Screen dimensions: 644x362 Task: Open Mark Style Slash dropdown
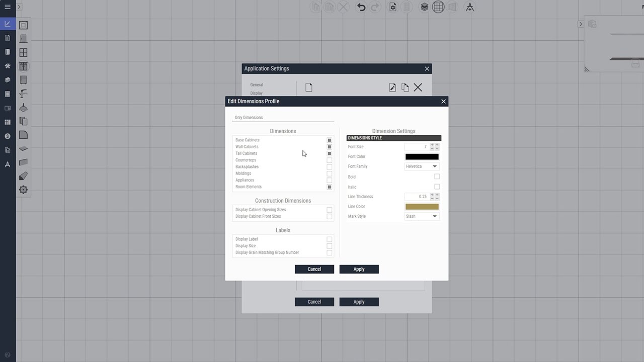tap(422, 216)
